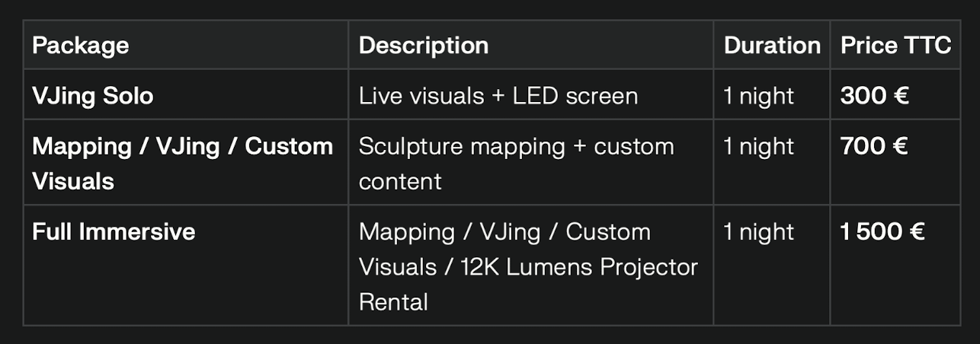Select the Full Immersive description cell
Viewport: 980px width, 344px height.
(x=528, y=266)
